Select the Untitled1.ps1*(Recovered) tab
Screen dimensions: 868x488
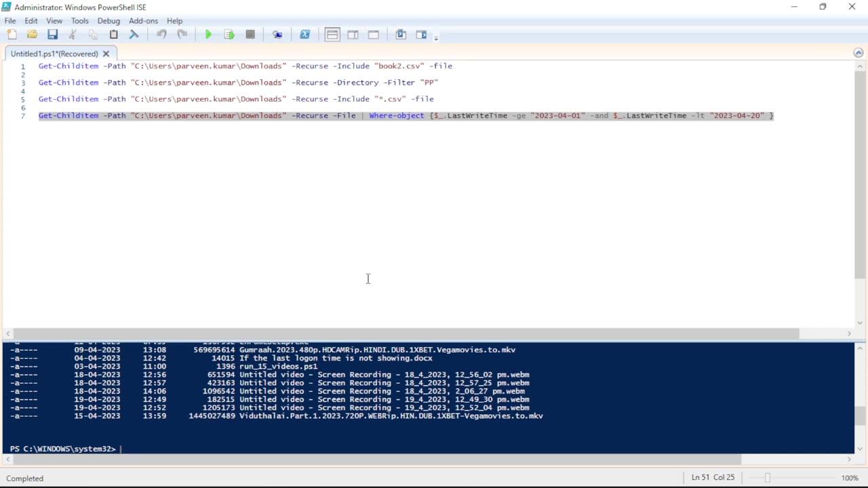click(x=54, y=54)
